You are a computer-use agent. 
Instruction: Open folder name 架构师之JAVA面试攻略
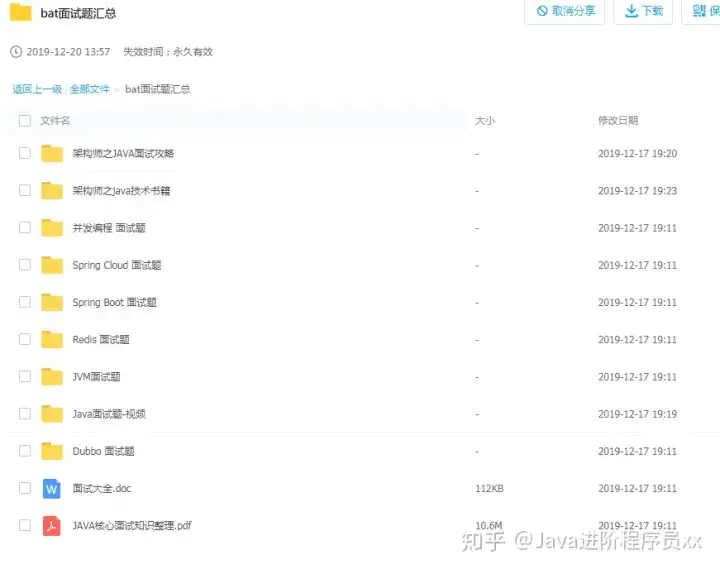[123, 153]
